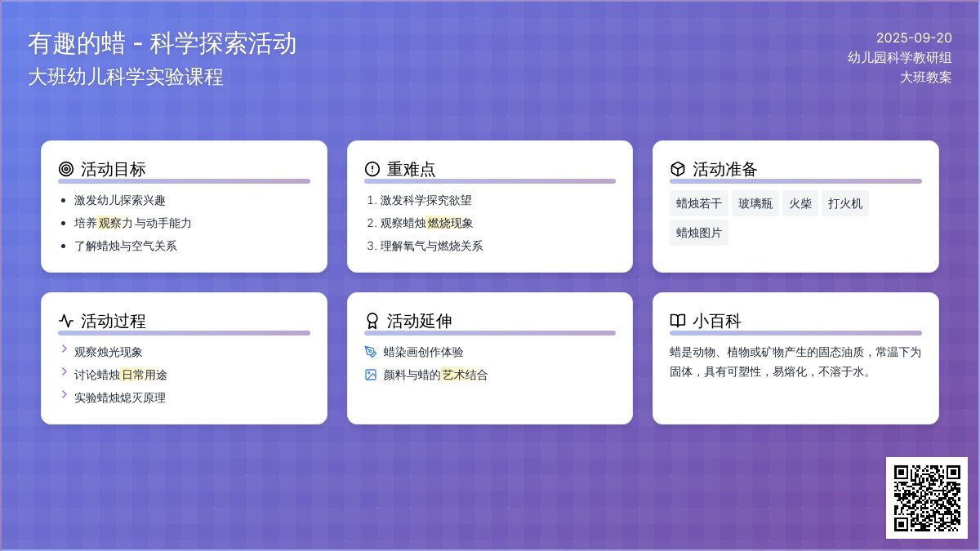Select the 玻璃瓶 tag
Screen dimensions: 980x551
755,203
